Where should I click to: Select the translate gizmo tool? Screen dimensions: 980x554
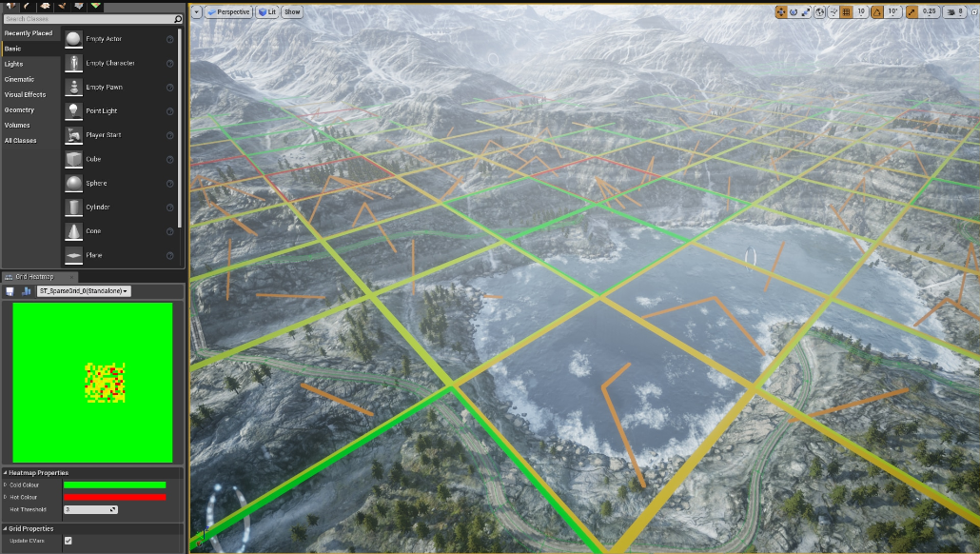[781, 11]
